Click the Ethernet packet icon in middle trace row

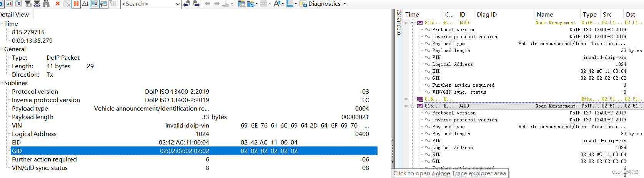tap(420, 99)
